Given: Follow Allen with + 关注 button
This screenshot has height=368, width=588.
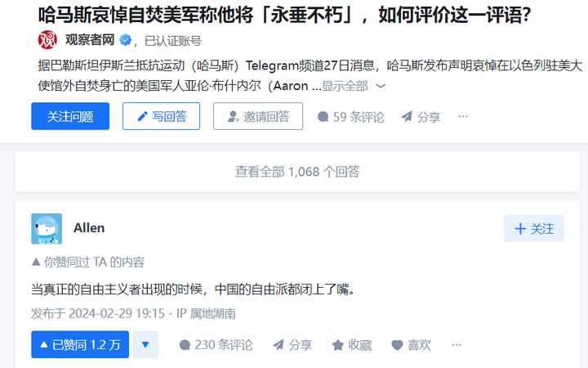Looking at the screenshot, I should click(x=533, y=228).
